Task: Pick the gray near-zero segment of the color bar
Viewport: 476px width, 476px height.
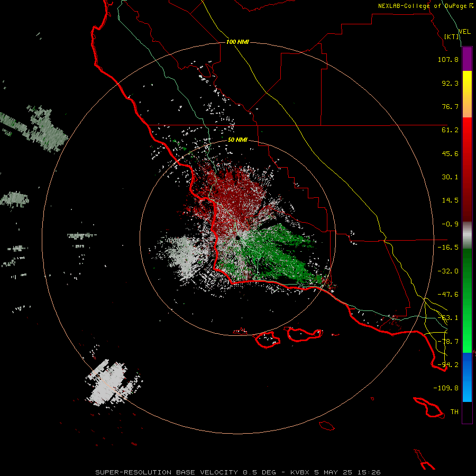Action: point(467,234)
